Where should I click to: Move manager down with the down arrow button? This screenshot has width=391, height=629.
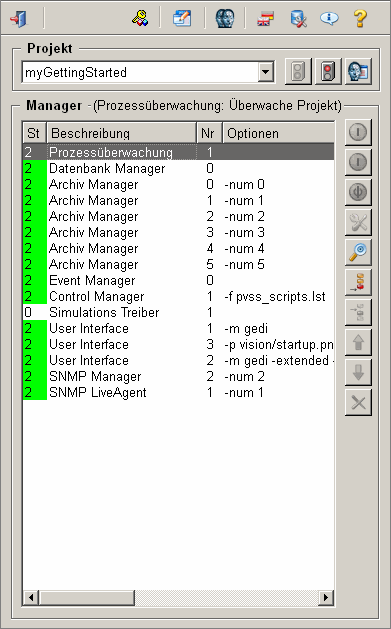pyautogui.click(x=358, y=373)
